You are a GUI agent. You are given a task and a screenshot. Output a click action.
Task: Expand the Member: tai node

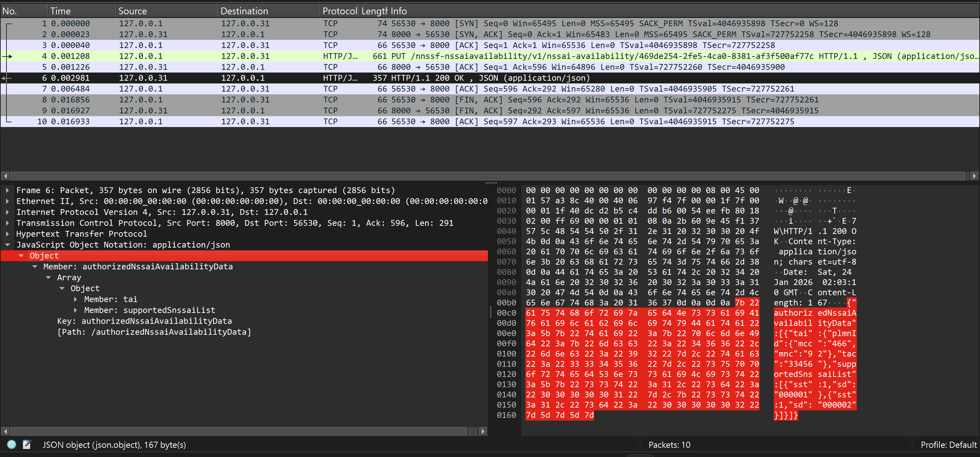(75, 299)
